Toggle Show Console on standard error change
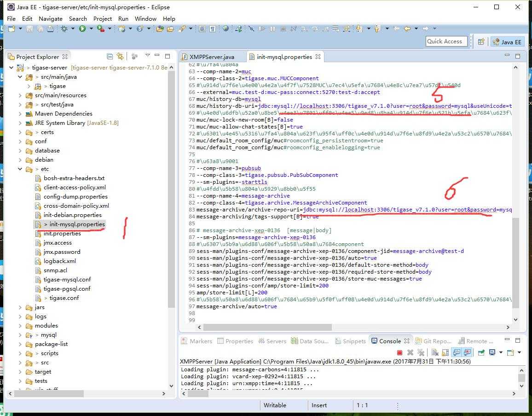Viewport: 532px width, 416px height. [x=467, y=352]
